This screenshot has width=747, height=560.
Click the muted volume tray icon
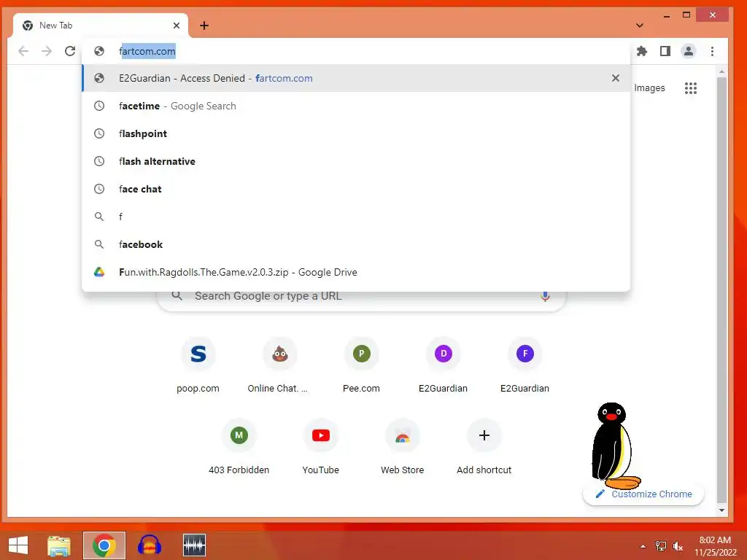pos(678,546)
